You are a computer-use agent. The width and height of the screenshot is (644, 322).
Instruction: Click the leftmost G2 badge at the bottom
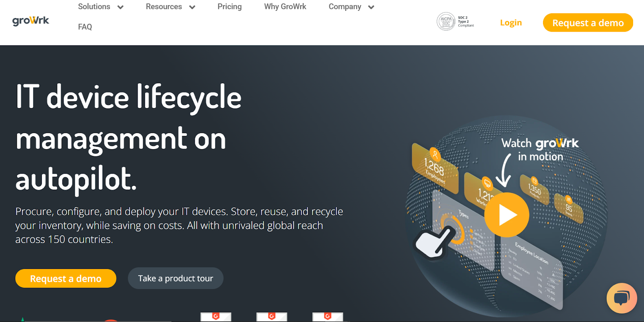click(x=216, y=317)
